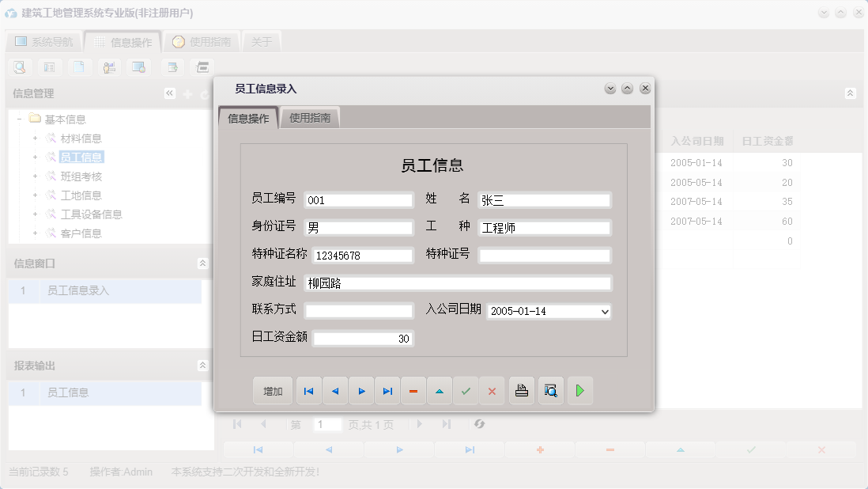Confirm changes with the green checkmark
This screenshot has width=868, height=489.
click(466, 390)
